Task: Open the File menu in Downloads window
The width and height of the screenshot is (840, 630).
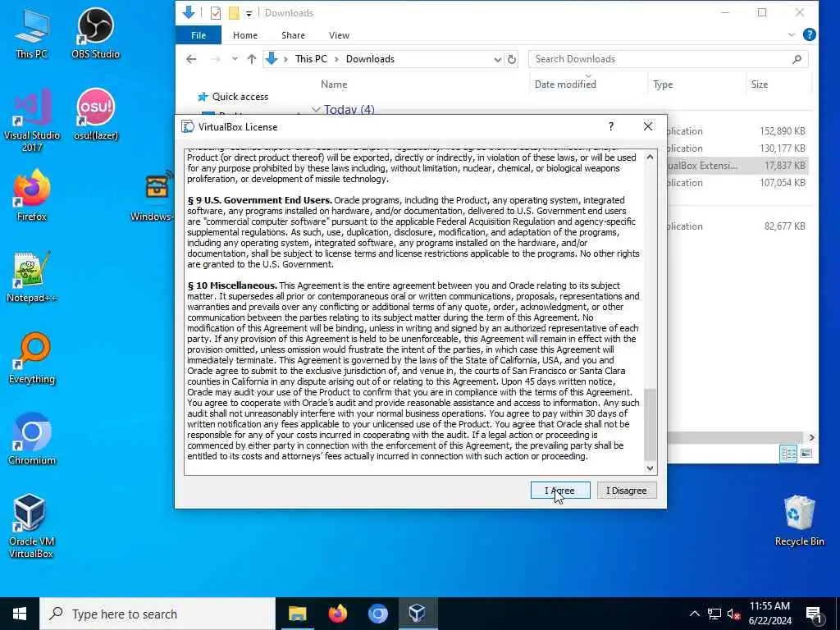Action: [199, 35]
